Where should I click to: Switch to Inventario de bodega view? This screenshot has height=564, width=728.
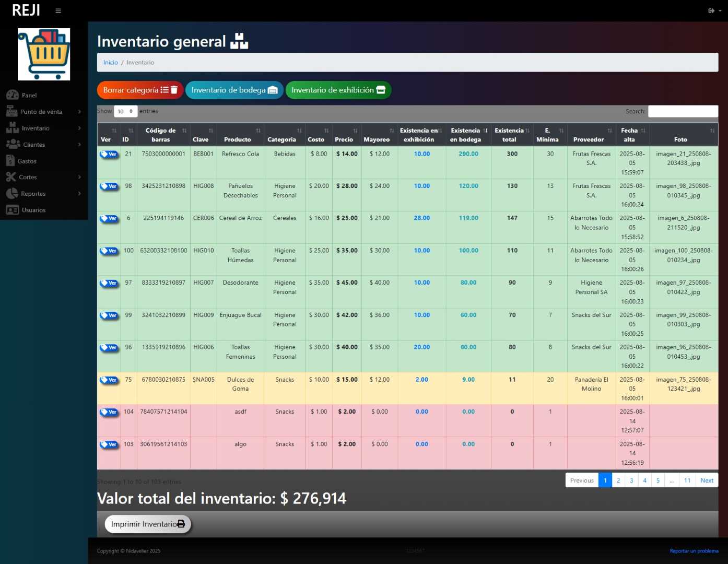234,90
